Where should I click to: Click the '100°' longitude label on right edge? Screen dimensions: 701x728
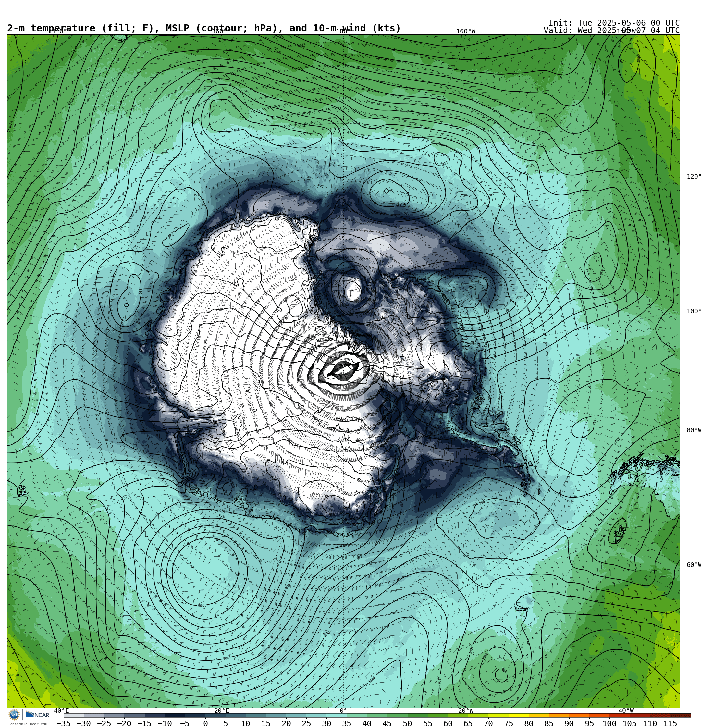coord(694,311)
